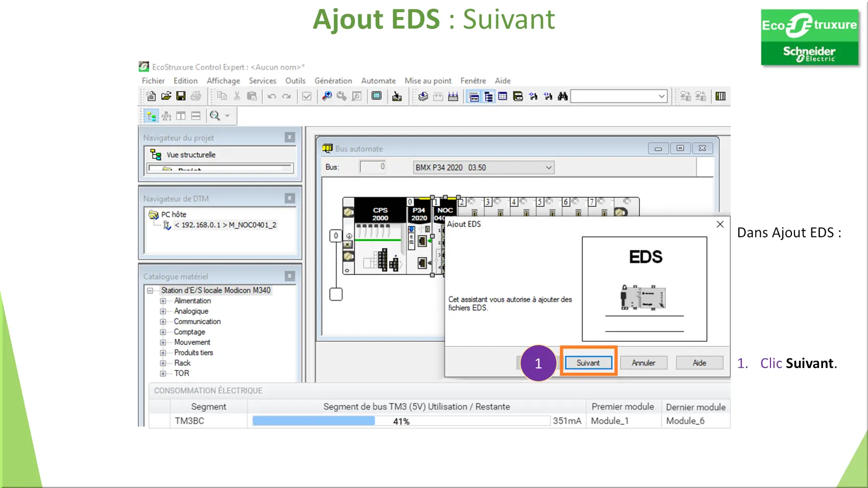The width and height of the screenshot is (868, 488).
Task: Select the structural view tree icon
Action: 152,116
